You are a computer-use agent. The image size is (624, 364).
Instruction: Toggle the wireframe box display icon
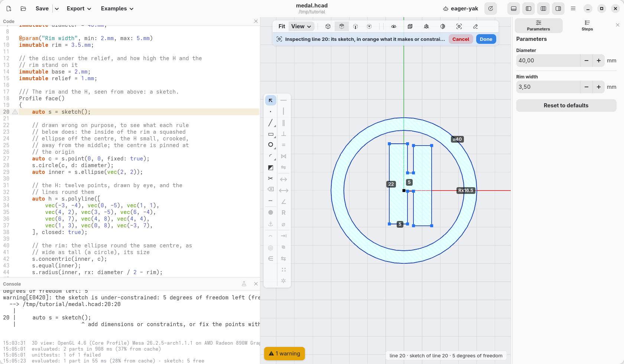click(x=410, y=26)
